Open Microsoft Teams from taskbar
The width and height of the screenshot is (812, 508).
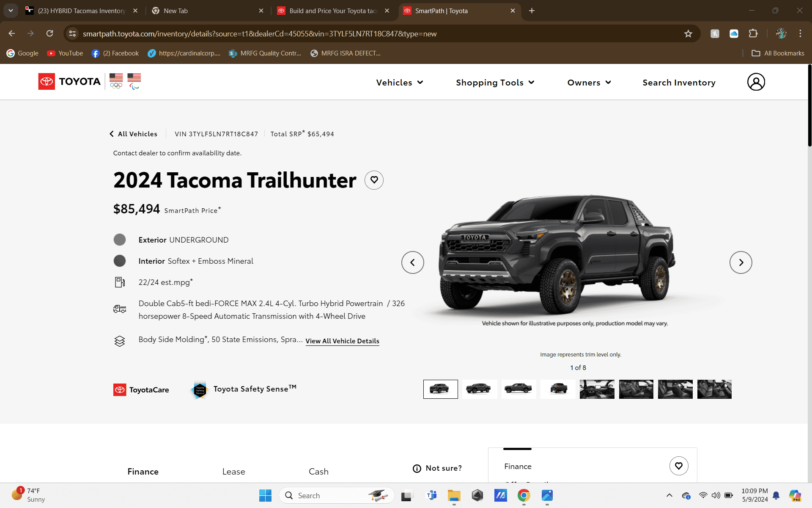tap(431, 495)
